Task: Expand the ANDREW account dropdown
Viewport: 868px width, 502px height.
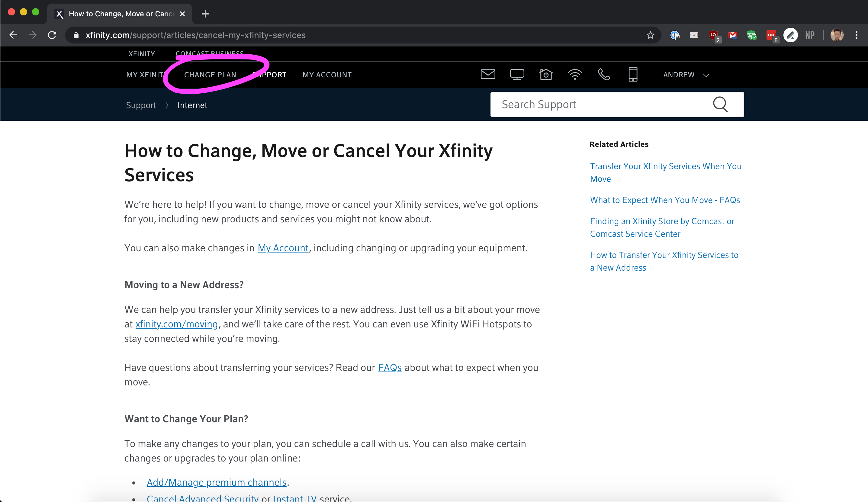Action: pos(686,75)
